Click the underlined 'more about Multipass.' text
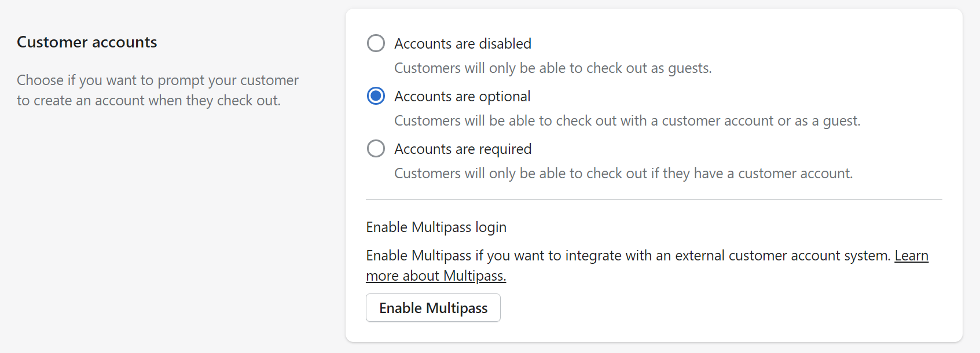The height and width of the screenshot is (353, 980). point(435,276)
